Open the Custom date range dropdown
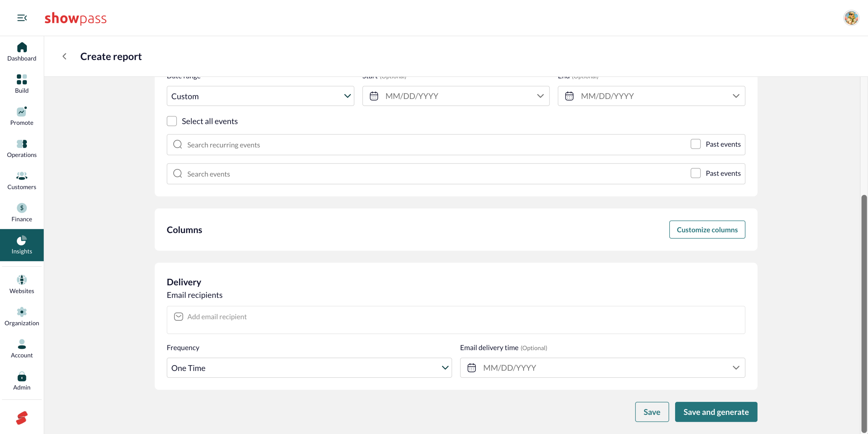 260,96
